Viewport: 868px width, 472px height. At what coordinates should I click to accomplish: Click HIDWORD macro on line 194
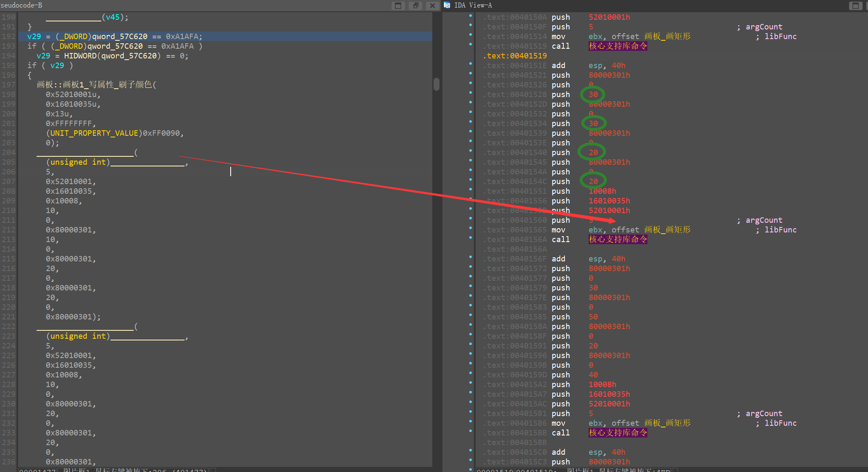[x=80, y=56]
